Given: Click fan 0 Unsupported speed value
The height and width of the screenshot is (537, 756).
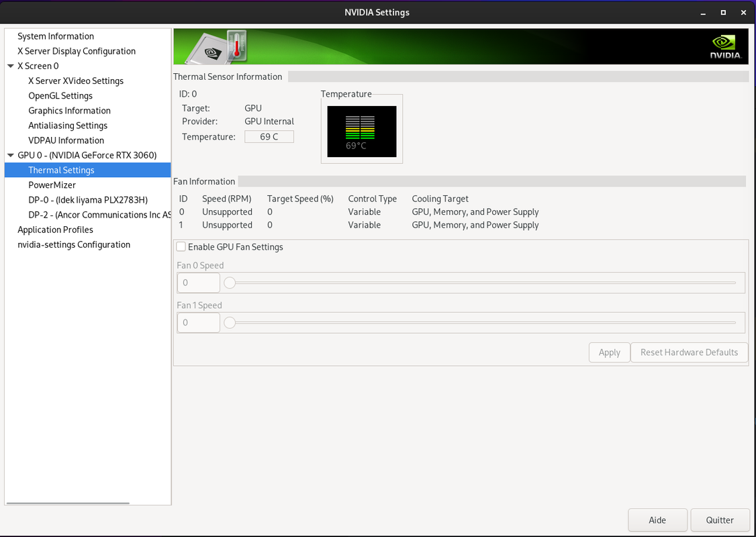Looking at the screenshot, I should click(x=227, y=212).
